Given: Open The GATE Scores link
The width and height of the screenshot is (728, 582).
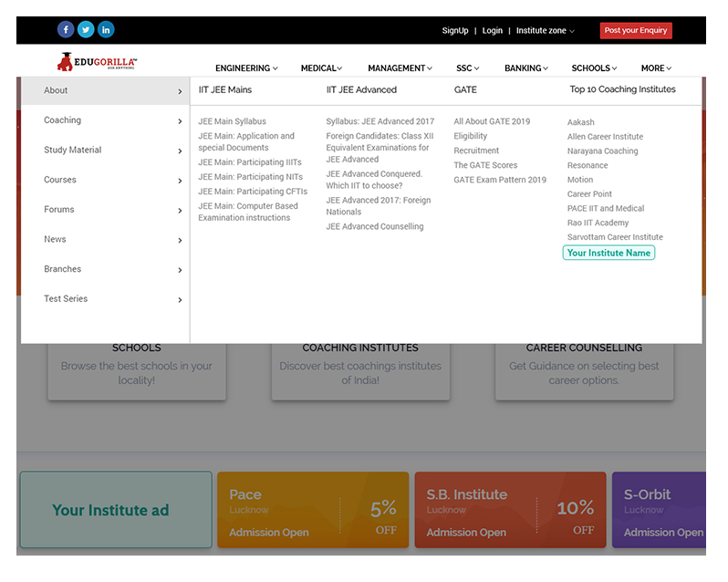Looking at the screenshot, I should pyautogui.click(x=485, y=165).
